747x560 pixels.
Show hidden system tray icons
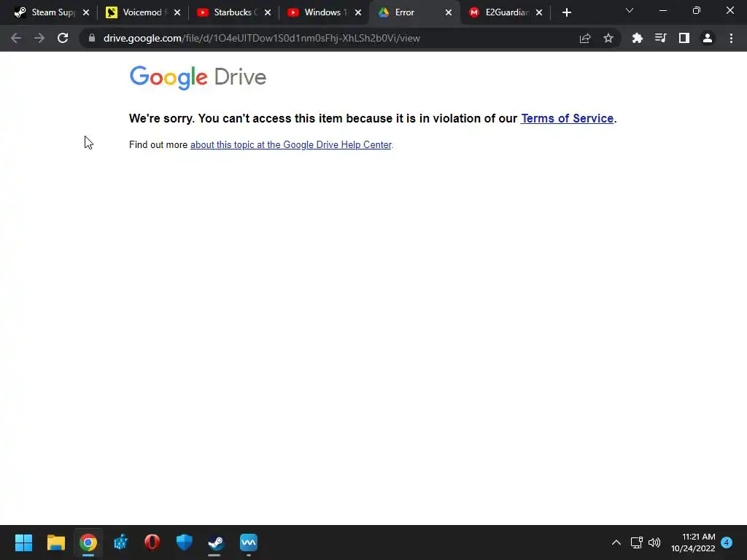[616, 542]
